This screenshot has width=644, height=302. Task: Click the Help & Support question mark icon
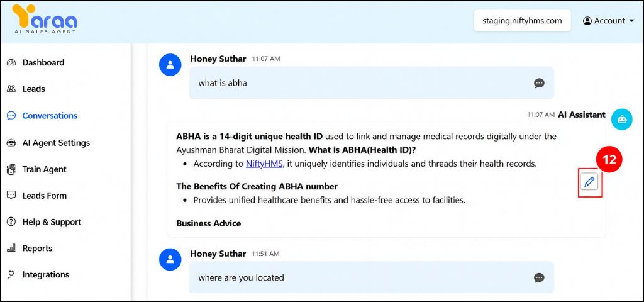[x=11, y=222]
